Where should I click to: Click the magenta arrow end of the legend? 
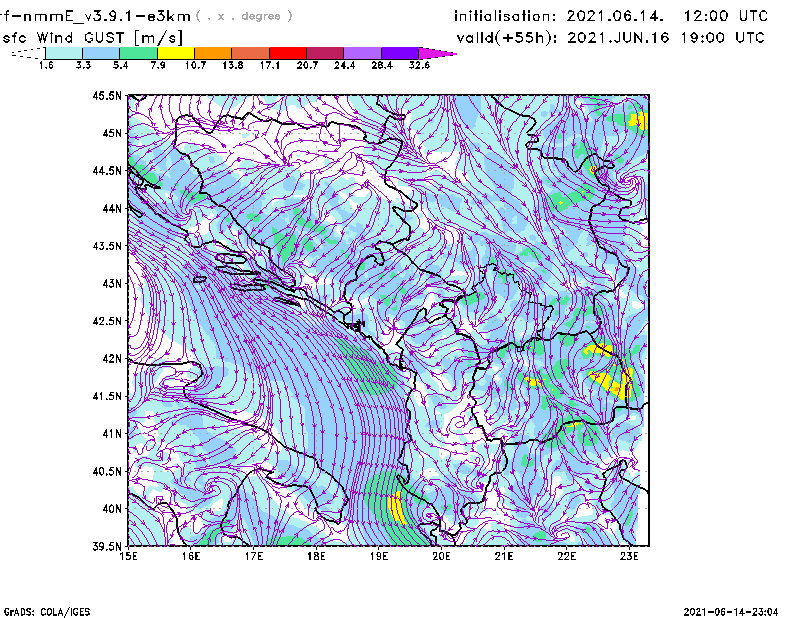click(x=437, y=53)
